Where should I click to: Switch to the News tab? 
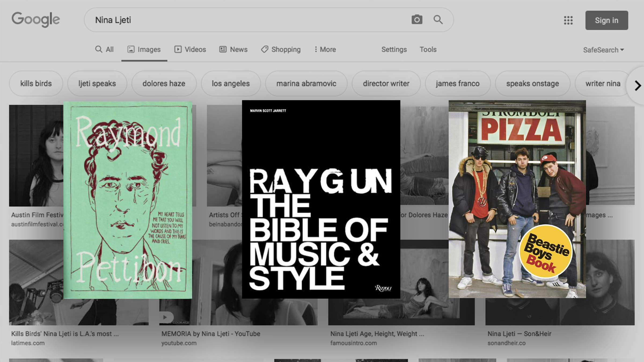pyautogui.click(x=233, y=49)
